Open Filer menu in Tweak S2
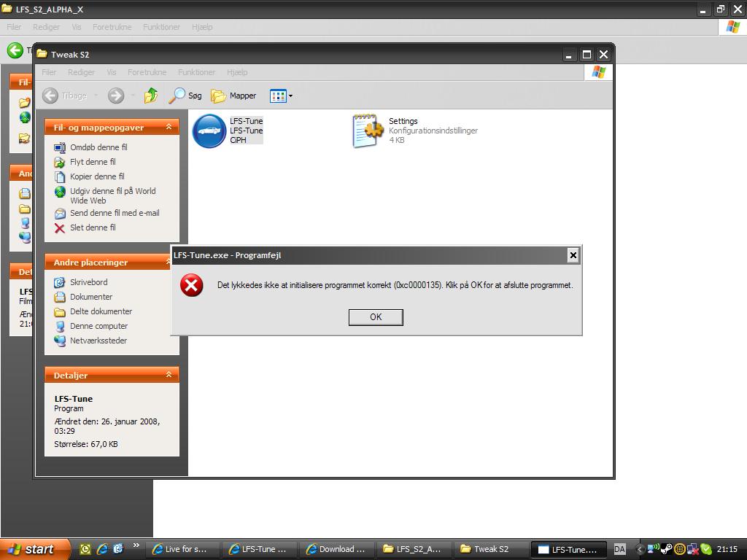The width and height of the screenshot is (747, 560). click(49, 72)
